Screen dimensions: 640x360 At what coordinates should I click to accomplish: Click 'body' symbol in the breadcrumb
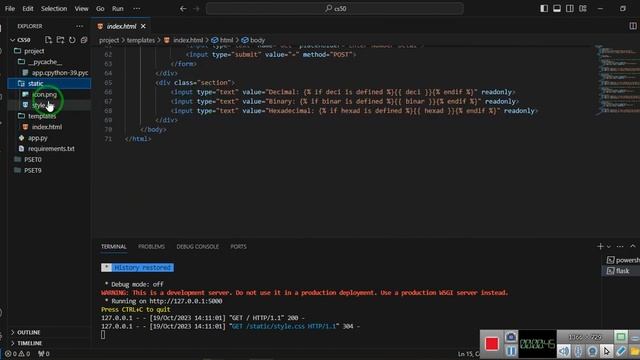coord(253,40)
